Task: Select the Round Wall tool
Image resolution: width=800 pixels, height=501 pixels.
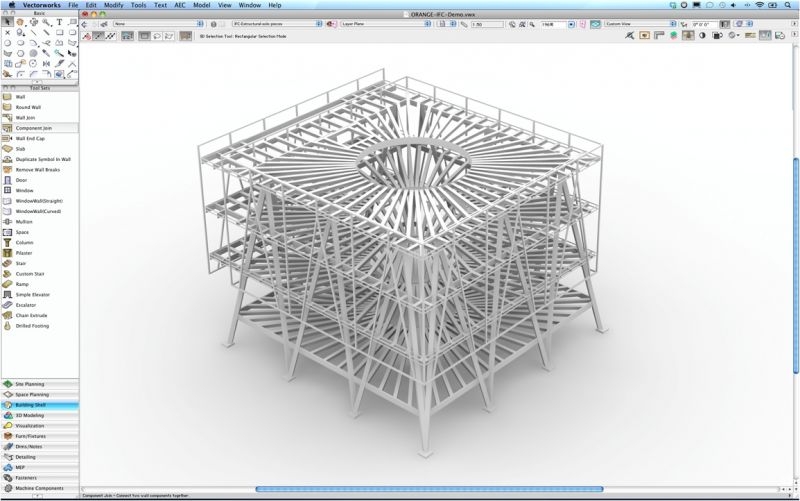Action: click(x=27, y=107)
